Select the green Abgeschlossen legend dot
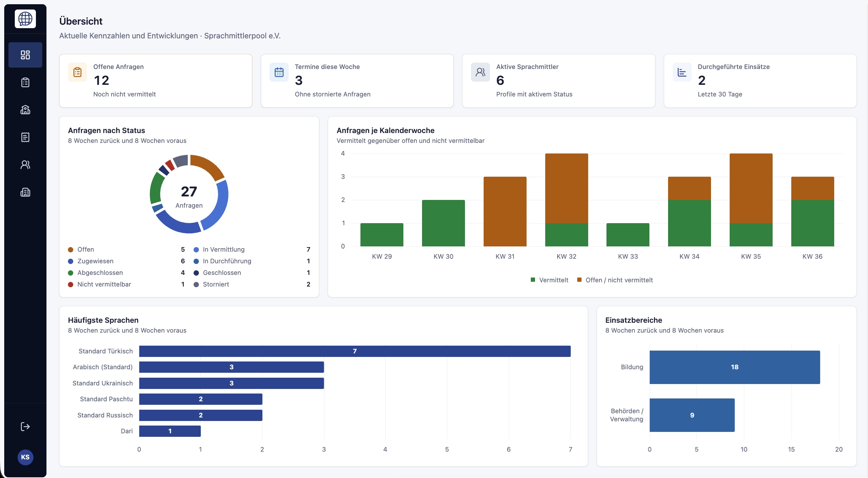 pyautogui.click(x=71, y=273)
